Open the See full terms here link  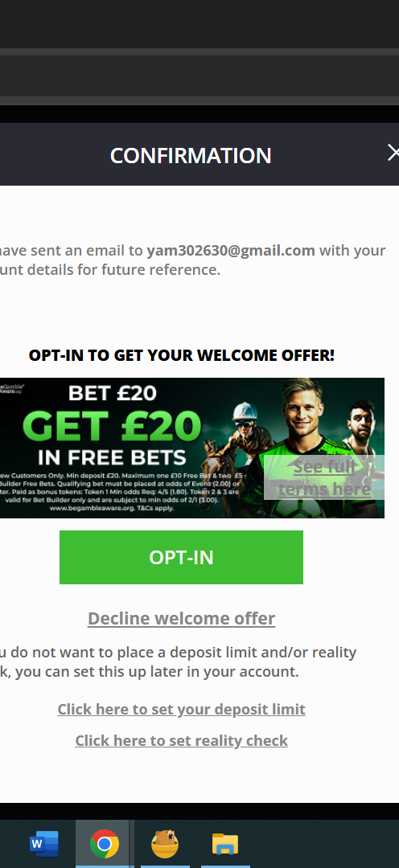pyautogui.click(x=324, y=477)
